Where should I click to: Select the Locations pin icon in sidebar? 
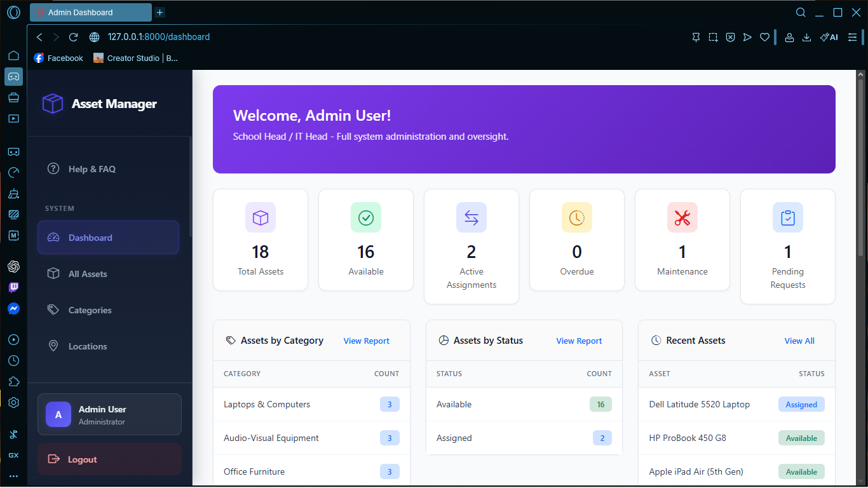point(54,346)
